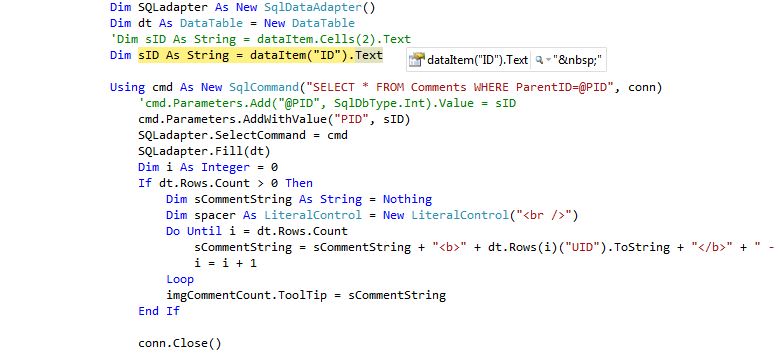Click imgCommentCount.ToolTip assignment line
This screenshot has width=779, height=362.
point(306,295)
